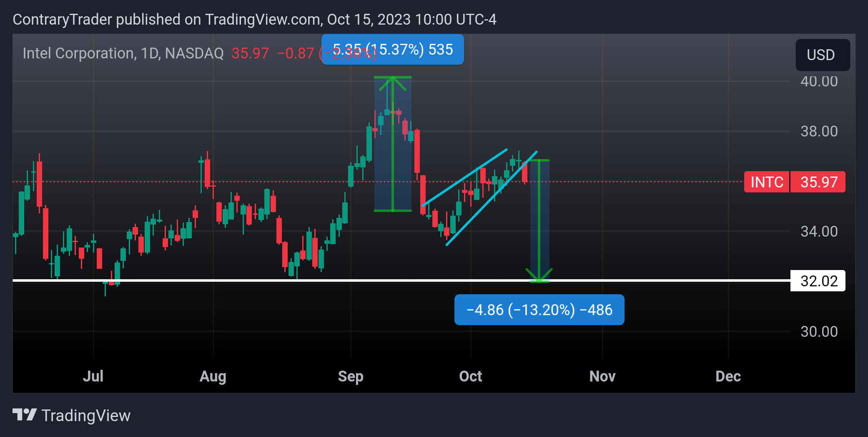The image size is (868, 437).
Task: Click the 38.00 price axis value
Action: (819, 131)
